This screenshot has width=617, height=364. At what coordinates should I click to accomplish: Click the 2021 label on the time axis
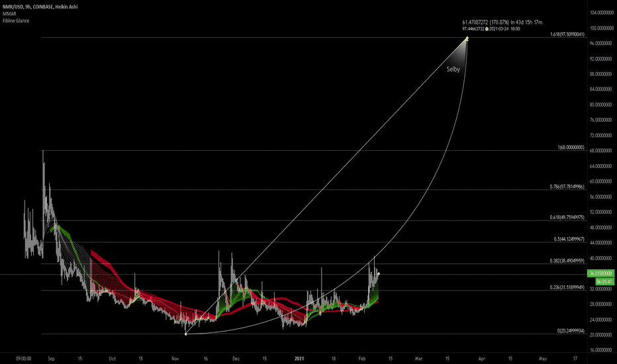click(x=299, y=359)
